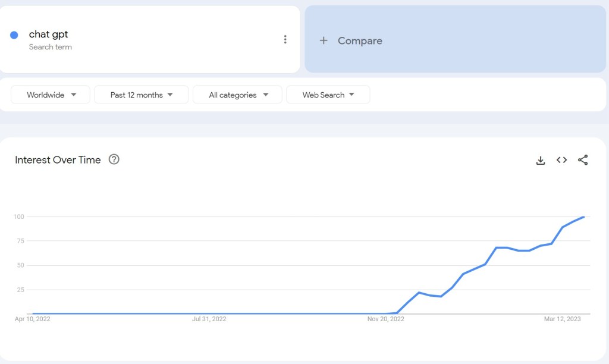Click the Compare label text

(360, 40)
